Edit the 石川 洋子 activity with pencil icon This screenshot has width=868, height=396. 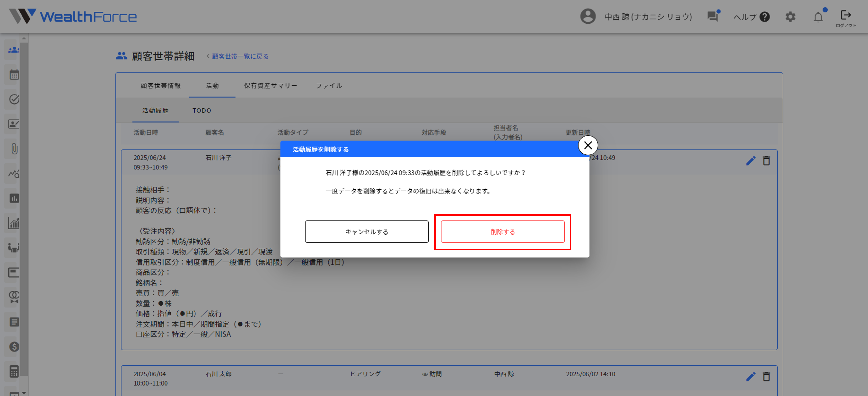click(751, 161)
